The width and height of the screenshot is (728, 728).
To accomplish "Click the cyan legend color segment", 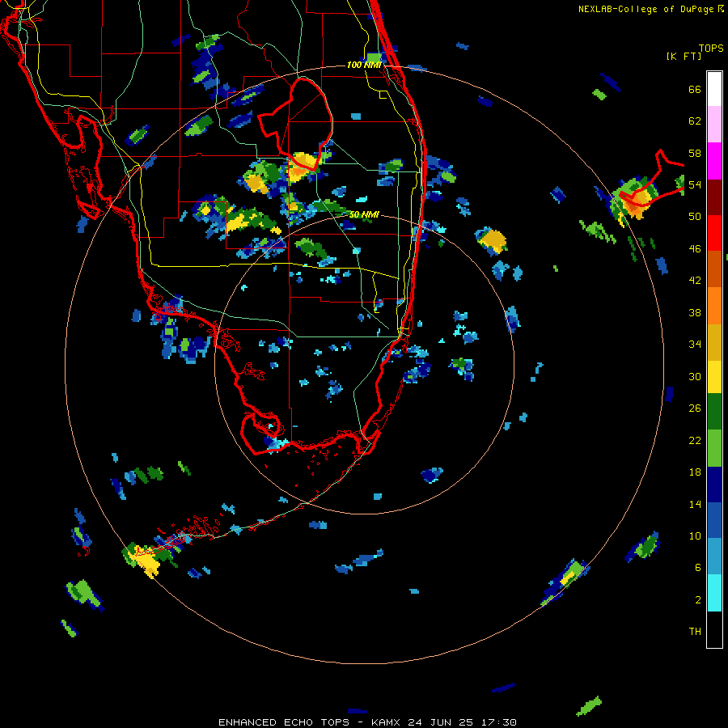I will [714, 593].
